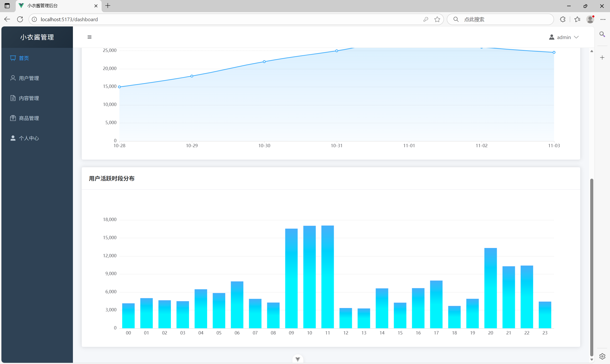This screenshot has width=610, height=364.
Task: Open the 首页 home menu item
Action: tap(24, 58)
